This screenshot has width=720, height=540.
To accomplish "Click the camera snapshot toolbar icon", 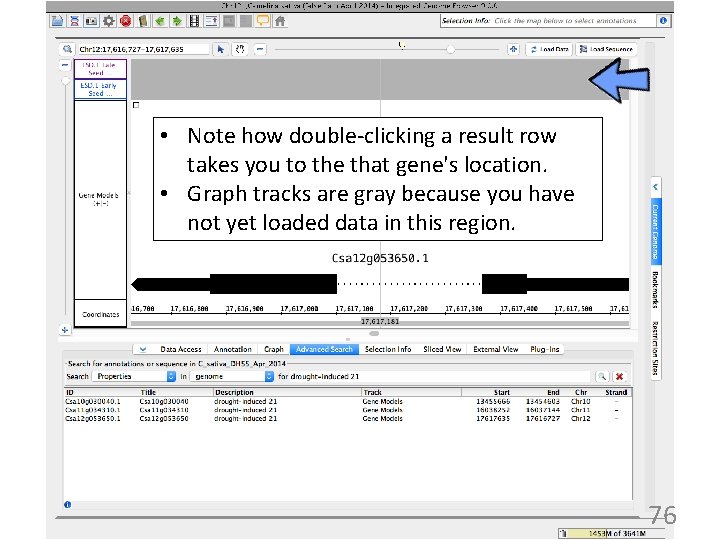I will coord(91,21).
